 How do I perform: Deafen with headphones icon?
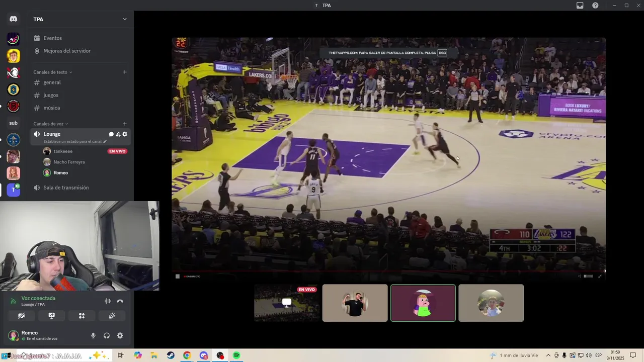tap(107, 335)
